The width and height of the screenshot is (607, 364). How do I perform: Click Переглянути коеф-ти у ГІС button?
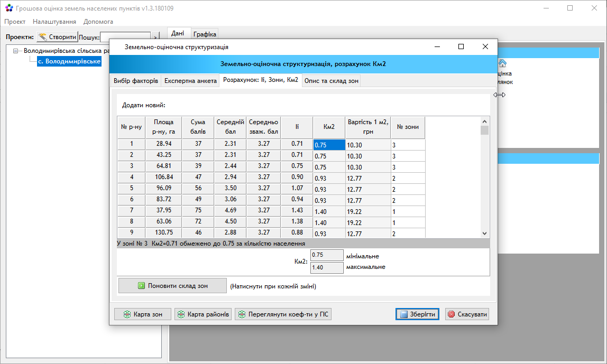(x=283, y=314)
